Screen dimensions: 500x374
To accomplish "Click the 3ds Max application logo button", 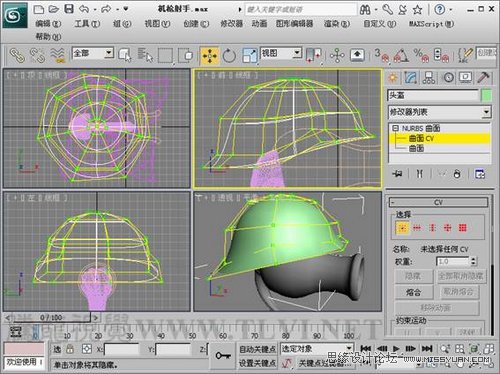I will (x=15, y=15).
